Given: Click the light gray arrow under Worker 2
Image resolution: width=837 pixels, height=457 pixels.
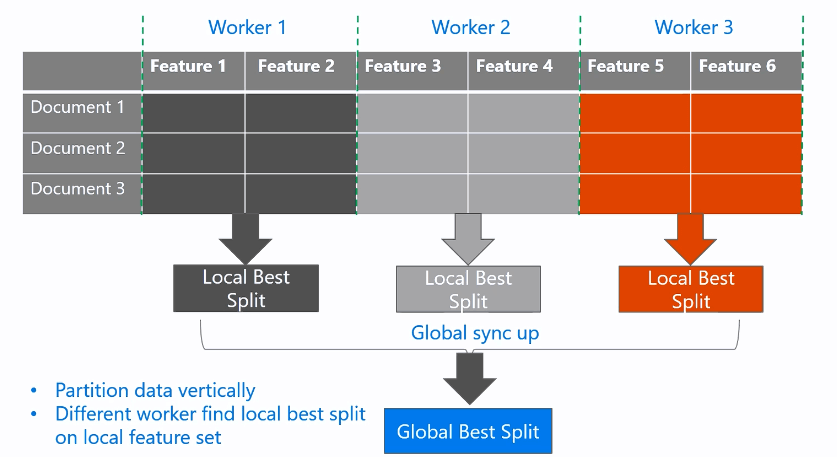Looking at the screenshot, I should tap(468, 239).
